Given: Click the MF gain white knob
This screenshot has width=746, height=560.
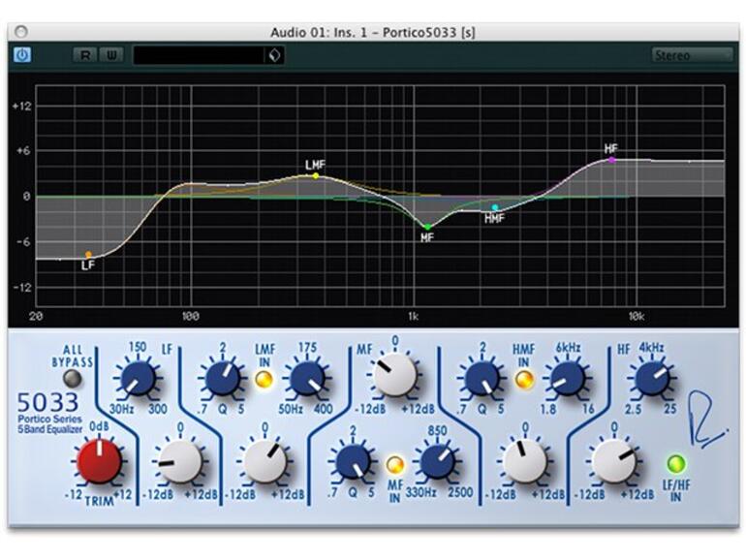Looking at the screenshot, I should 395,374.
